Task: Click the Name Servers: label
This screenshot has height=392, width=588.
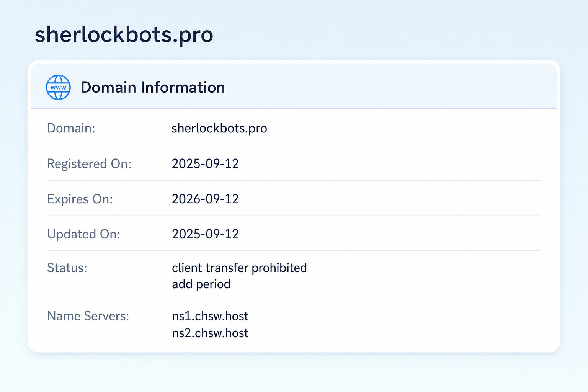Action: (x=88, y=316)
